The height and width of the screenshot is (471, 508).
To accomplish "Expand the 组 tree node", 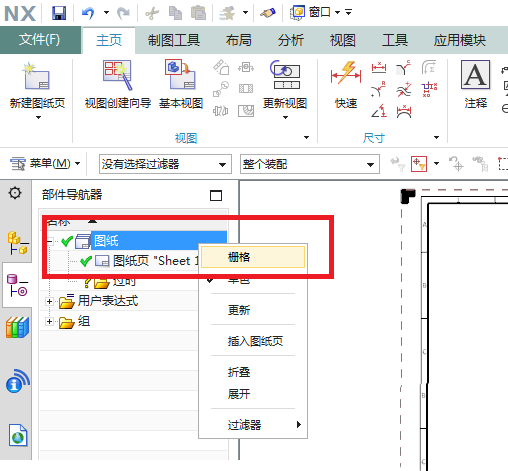I will pos(49,322).
